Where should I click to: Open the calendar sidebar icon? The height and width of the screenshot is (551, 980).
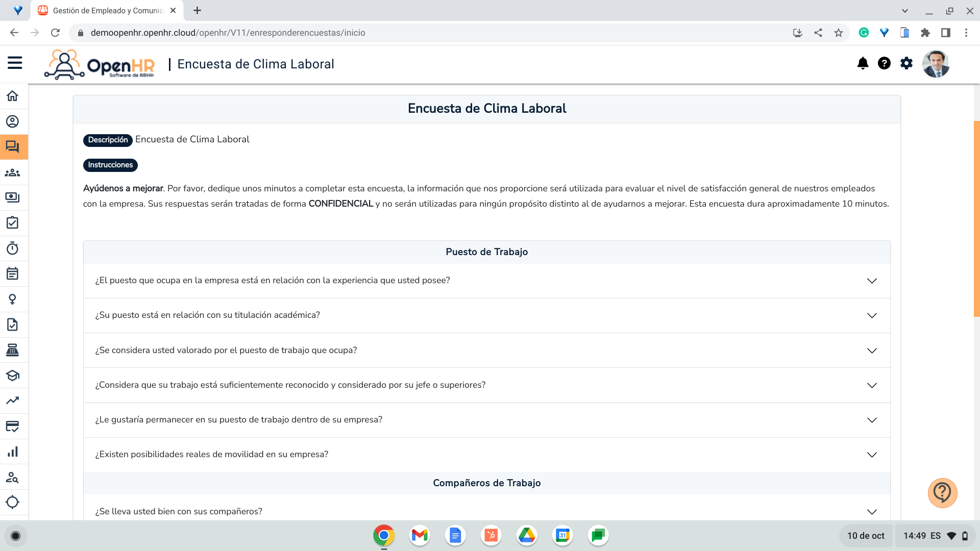click(x=13, y=274)
